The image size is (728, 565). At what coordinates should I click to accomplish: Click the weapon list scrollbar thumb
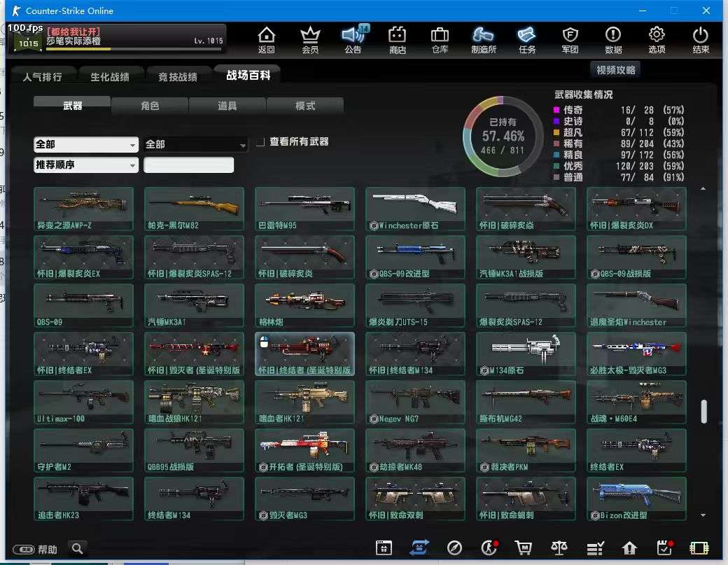[704, 412]
